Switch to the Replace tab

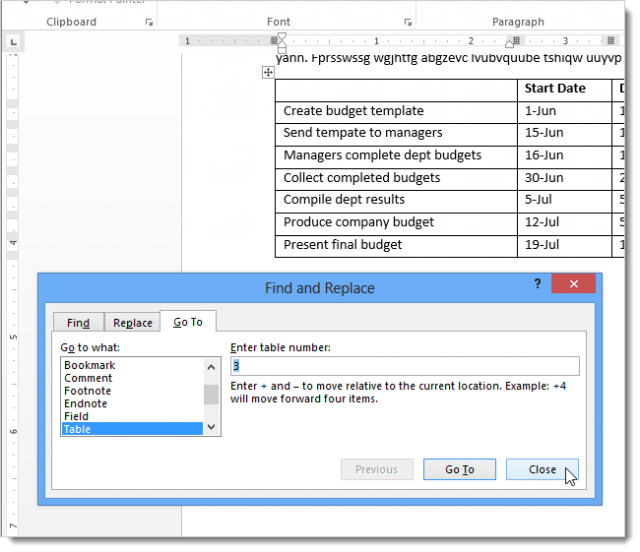click(132, 323)
